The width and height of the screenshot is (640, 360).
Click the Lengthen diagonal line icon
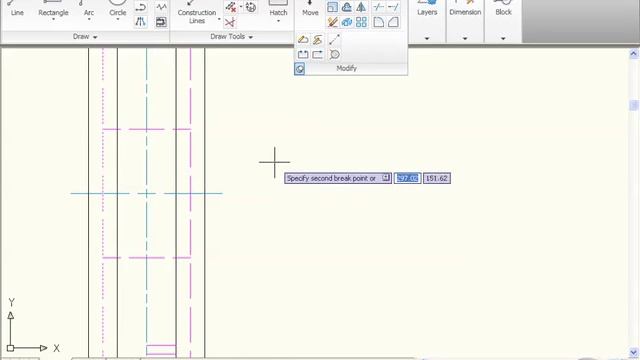pyautogui.click(x=334, y=40)
